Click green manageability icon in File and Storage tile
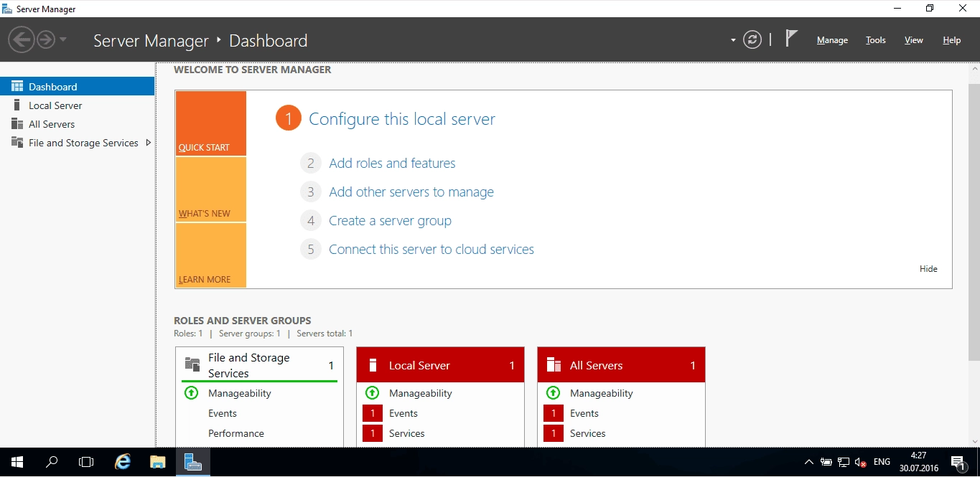Viewport: 980px width, 477px height. click(191, 392)
